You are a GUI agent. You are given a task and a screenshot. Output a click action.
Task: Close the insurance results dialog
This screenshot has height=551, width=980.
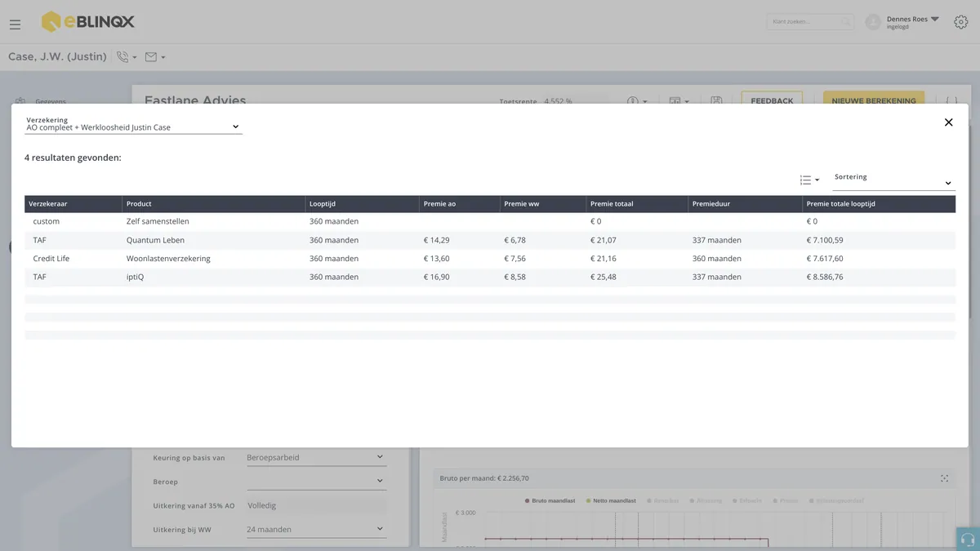pos(948,122)
